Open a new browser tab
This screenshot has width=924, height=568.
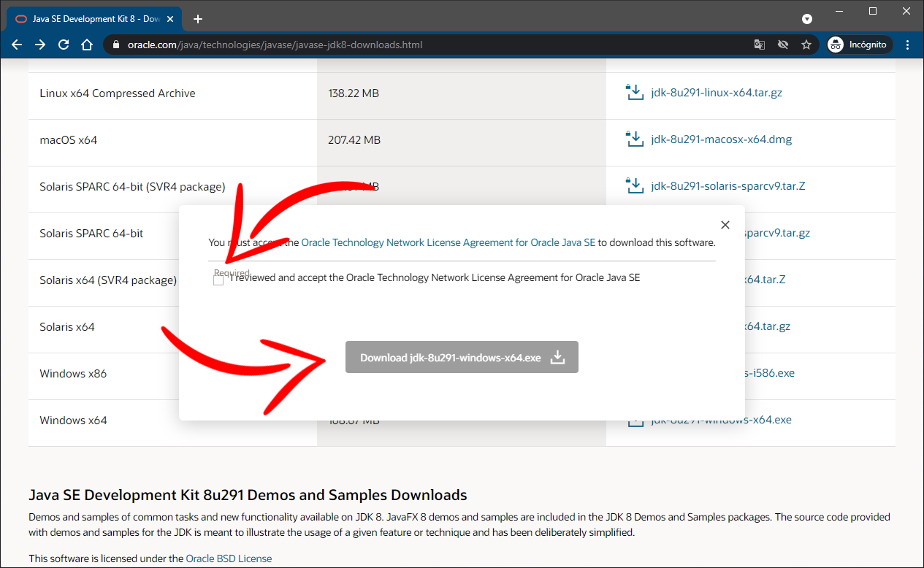(x=198, y=19)
